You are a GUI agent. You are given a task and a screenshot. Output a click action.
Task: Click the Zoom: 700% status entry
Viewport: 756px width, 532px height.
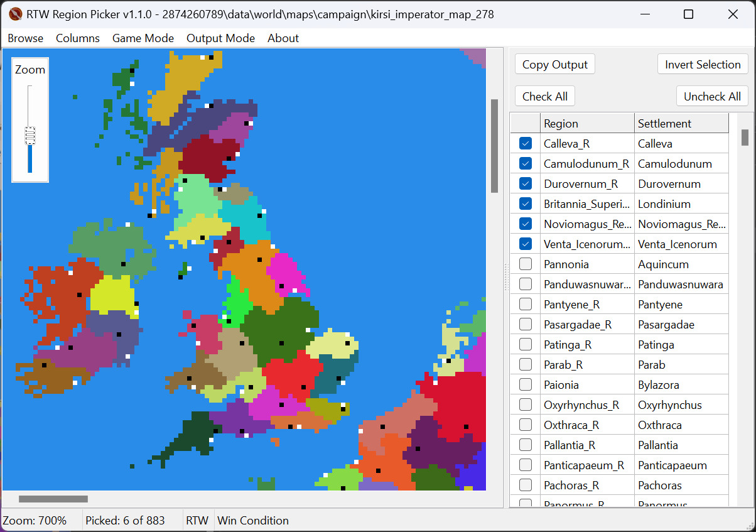click(35, 521)
